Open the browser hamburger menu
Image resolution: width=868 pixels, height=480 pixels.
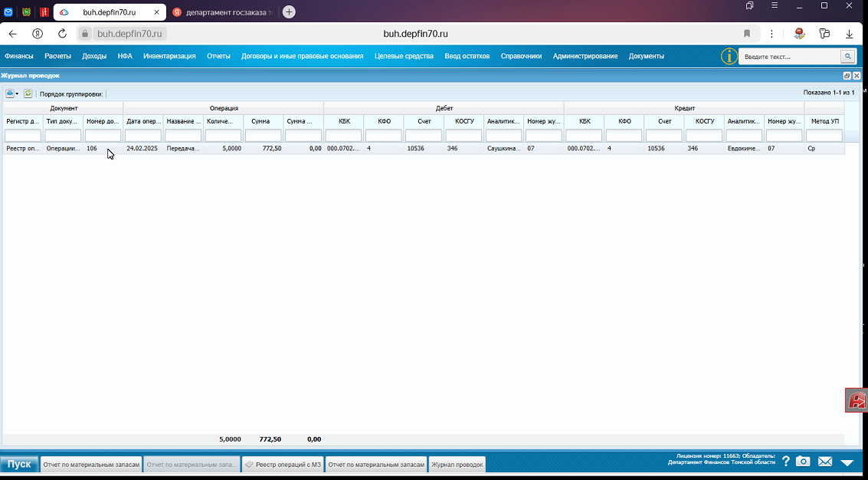point(775,5)
